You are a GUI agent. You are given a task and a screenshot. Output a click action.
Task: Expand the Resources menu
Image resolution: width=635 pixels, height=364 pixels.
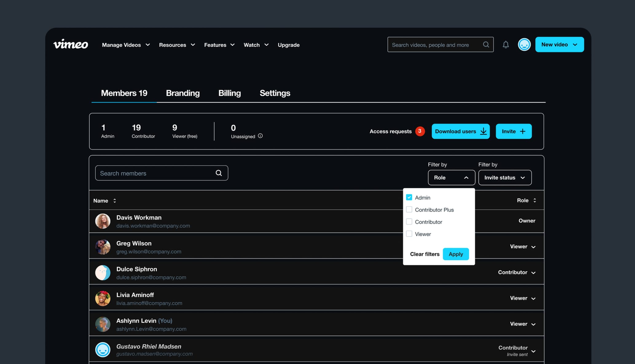[177, 45]
